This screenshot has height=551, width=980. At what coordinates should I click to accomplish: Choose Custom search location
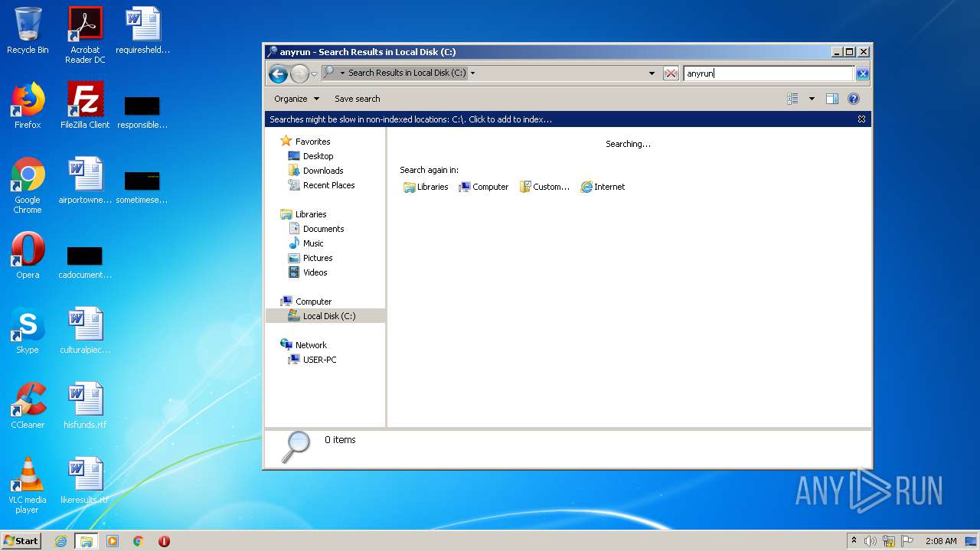(544, 187)
